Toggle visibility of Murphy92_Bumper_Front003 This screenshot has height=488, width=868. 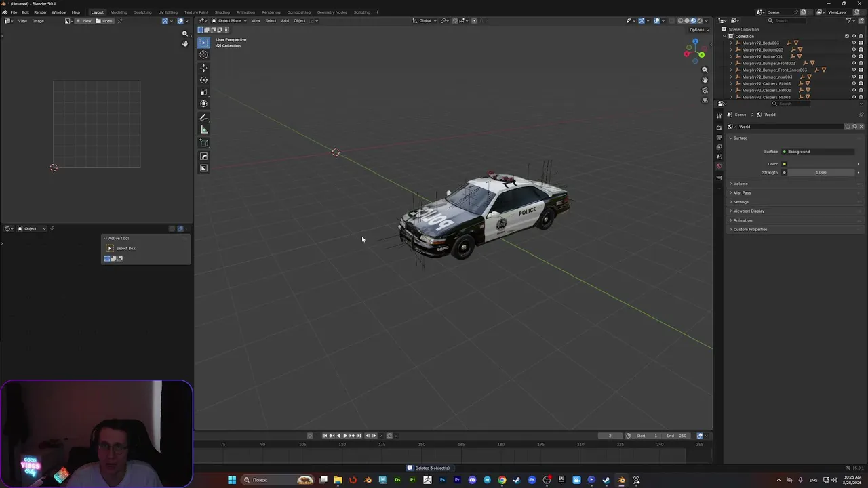(x=853, y=63)
